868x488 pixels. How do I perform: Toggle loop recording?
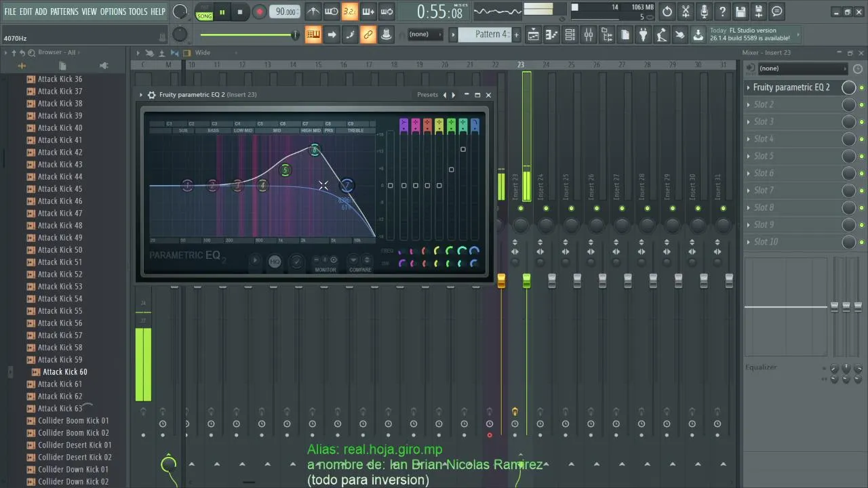(x=387, y=12)
